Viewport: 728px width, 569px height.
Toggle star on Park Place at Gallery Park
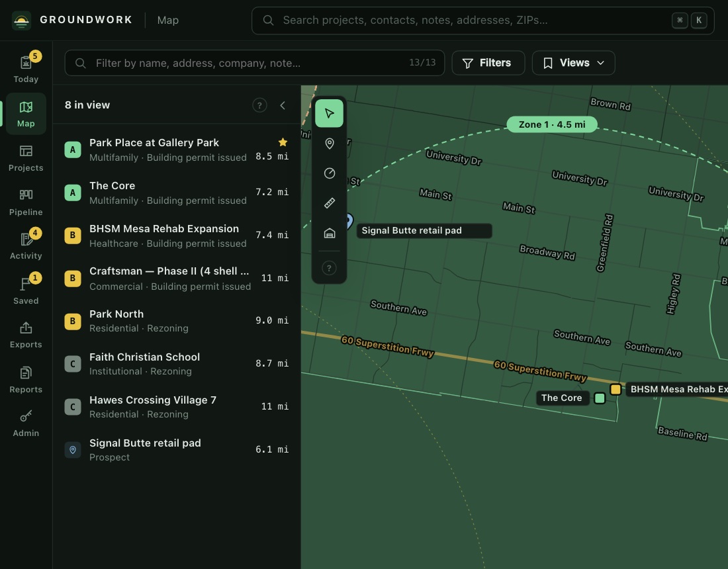coord(283,142)
